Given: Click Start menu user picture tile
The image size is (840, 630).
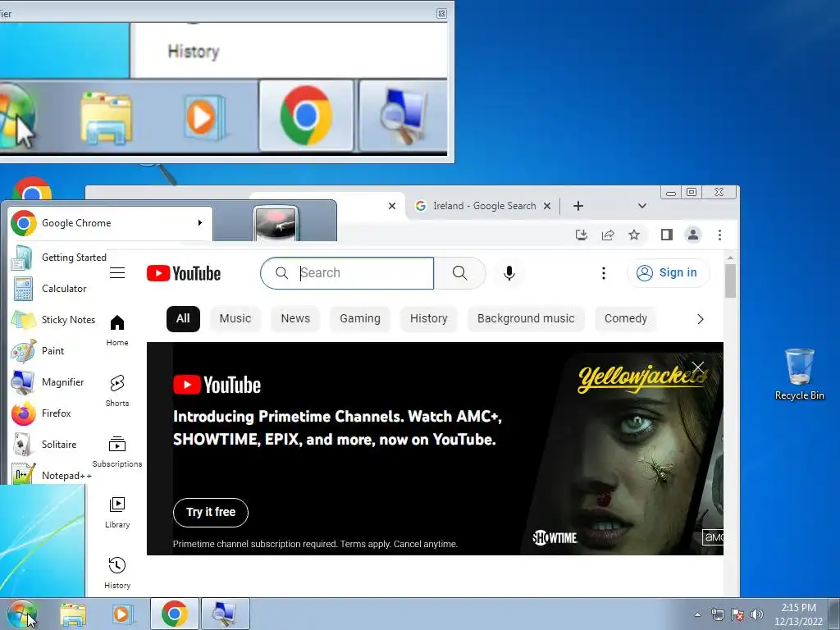Looking at the screenshot, I should 276,223.
